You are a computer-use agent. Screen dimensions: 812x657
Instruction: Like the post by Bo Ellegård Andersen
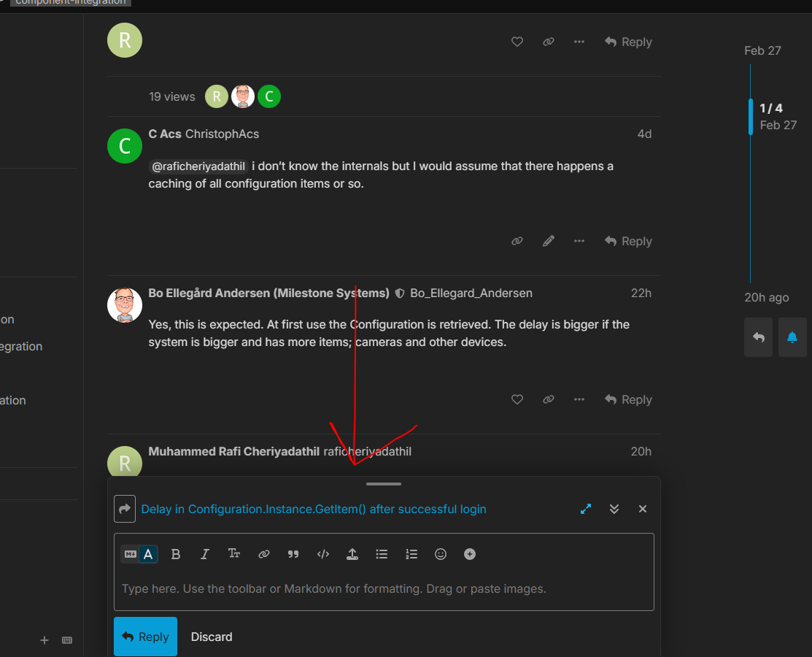pyautogui.click(x=517, y=399)
